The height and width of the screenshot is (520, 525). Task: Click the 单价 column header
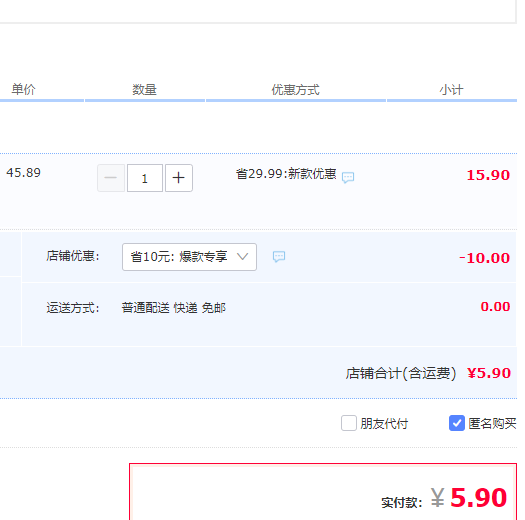tap(23, 89)
